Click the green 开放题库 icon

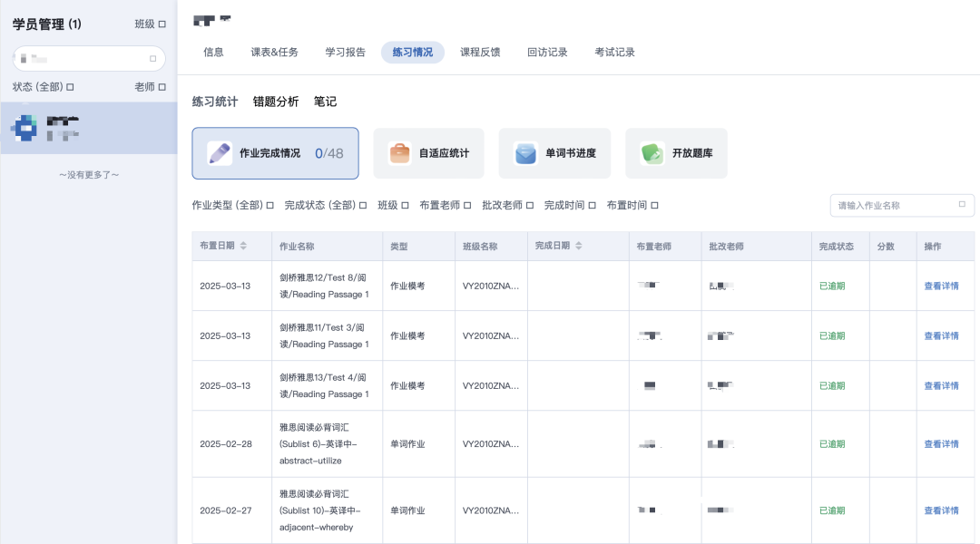point(652,153)
